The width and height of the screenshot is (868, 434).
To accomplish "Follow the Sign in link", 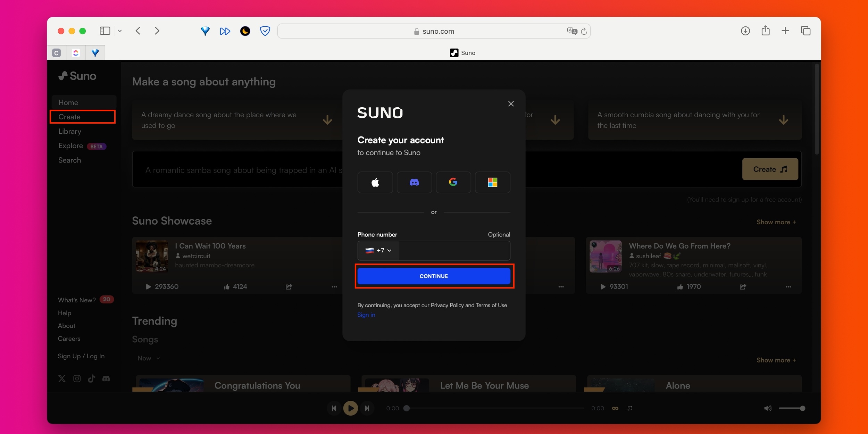I will pos(366,315).
